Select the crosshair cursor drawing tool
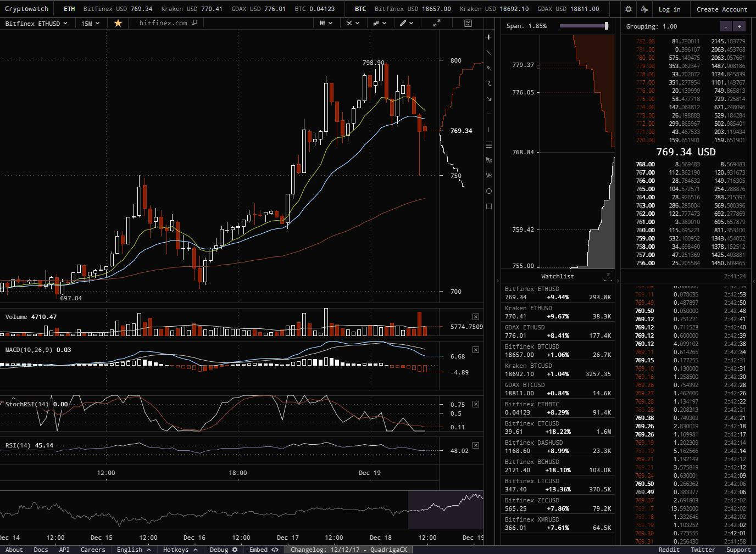 coord(489,37)
